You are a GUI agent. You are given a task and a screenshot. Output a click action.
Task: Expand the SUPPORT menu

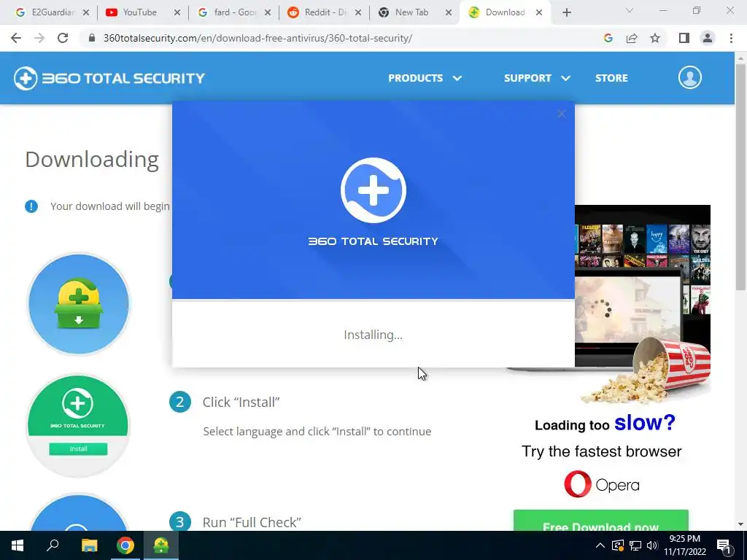pyautogui.click(x=537, y=78)
